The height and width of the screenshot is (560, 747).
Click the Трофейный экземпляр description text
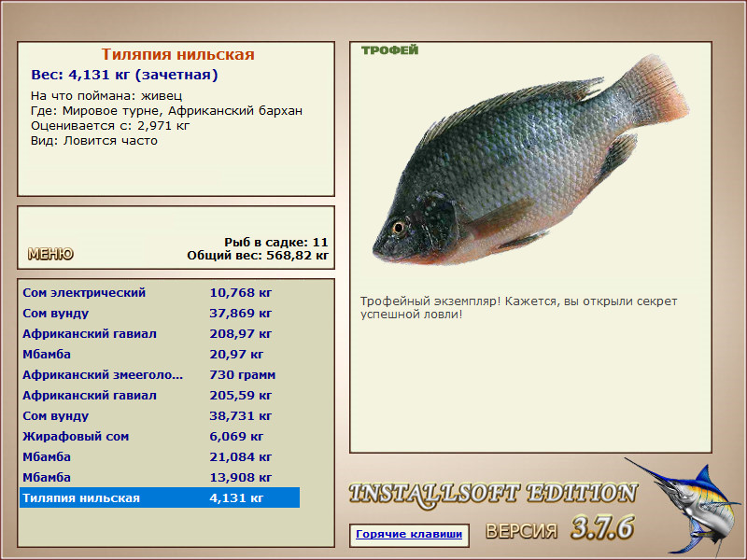tap(518, 308)
